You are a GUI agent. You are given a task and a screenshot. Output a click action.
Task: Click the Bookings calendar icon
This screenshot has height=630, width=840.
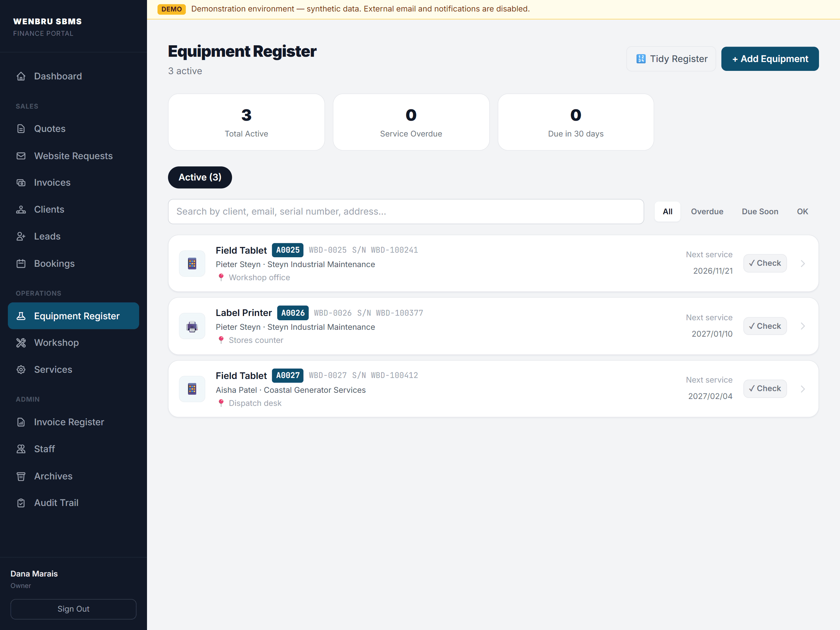(x=21, y=263)
